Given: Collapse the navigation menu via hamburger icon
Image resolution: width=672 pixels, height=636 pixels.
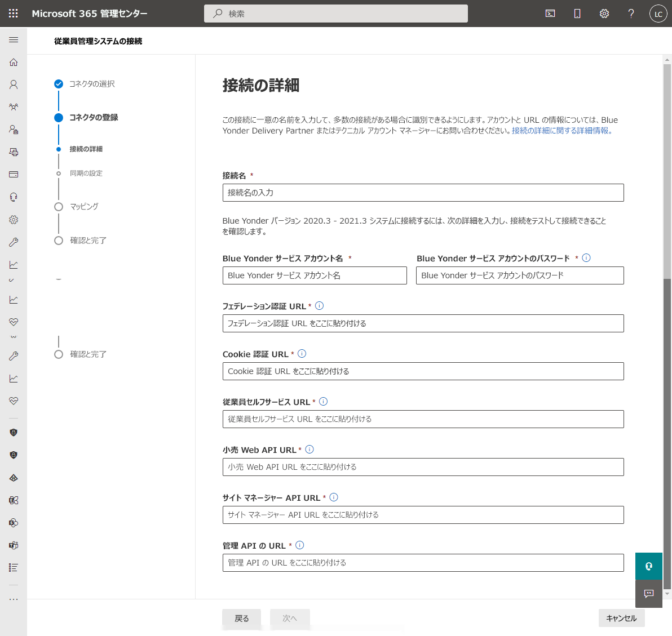Looking at the screenshot, I should click(x=14, y=40).
